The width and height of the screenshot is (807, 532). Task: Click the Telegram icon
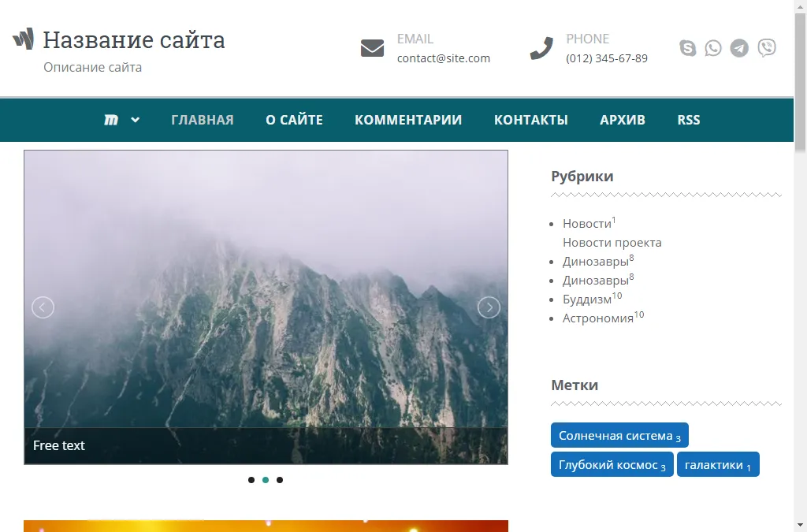click(x=739, y=49)
